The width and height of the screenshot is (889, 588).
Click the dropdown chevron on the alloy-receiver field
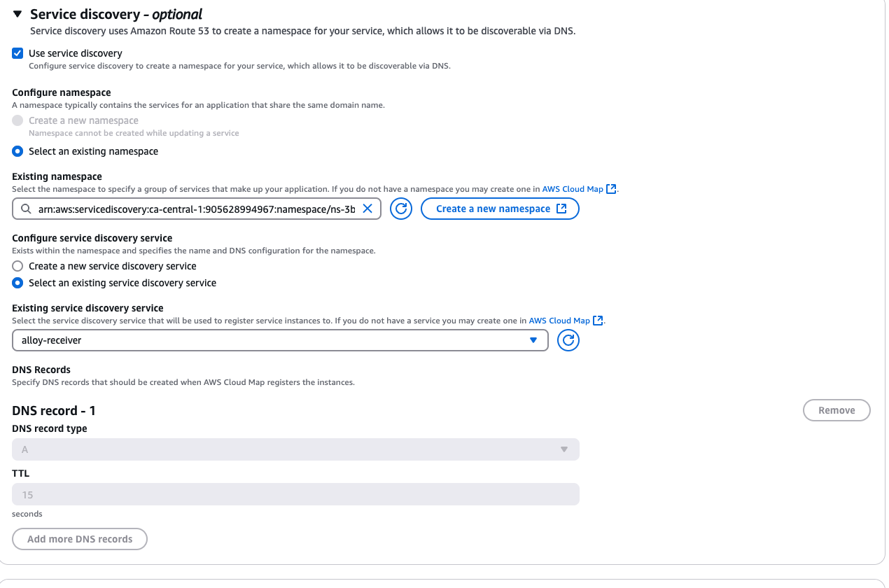point(534,340)
